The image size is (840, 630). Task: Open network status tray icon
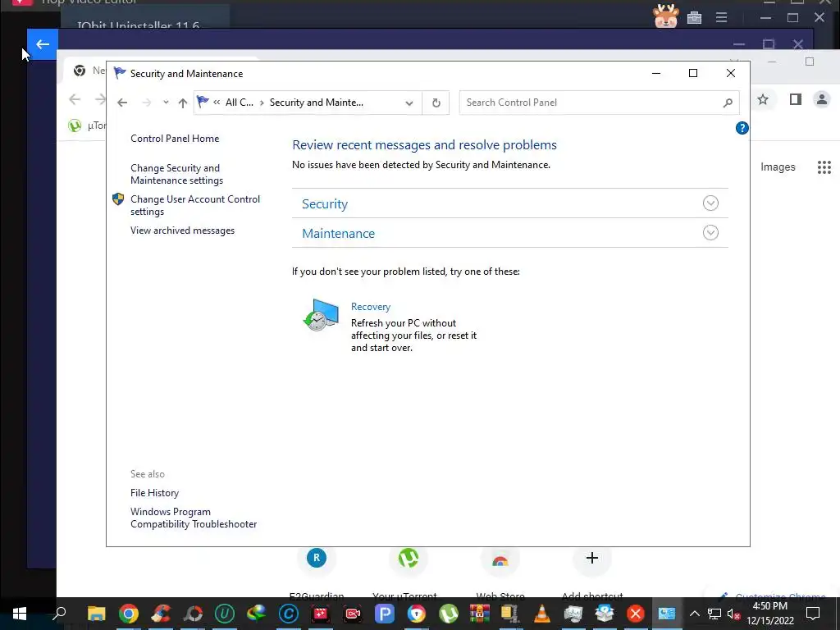[x=714, y=614]
